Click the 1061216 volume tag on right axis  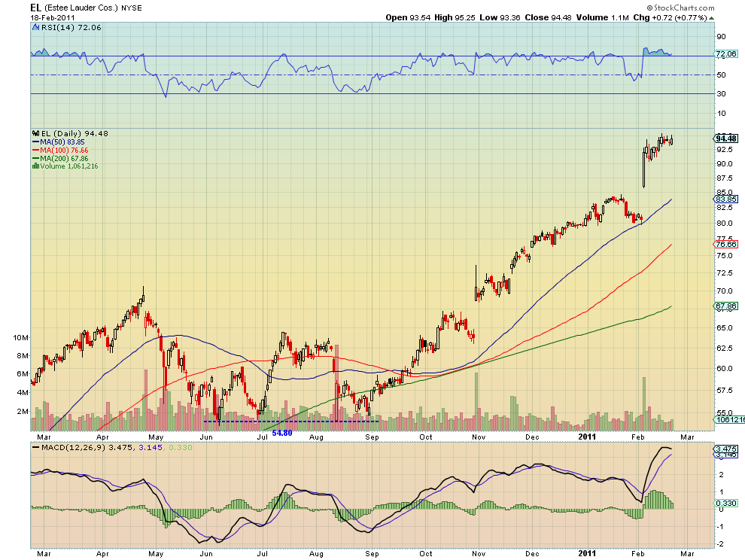pos(729,419)
